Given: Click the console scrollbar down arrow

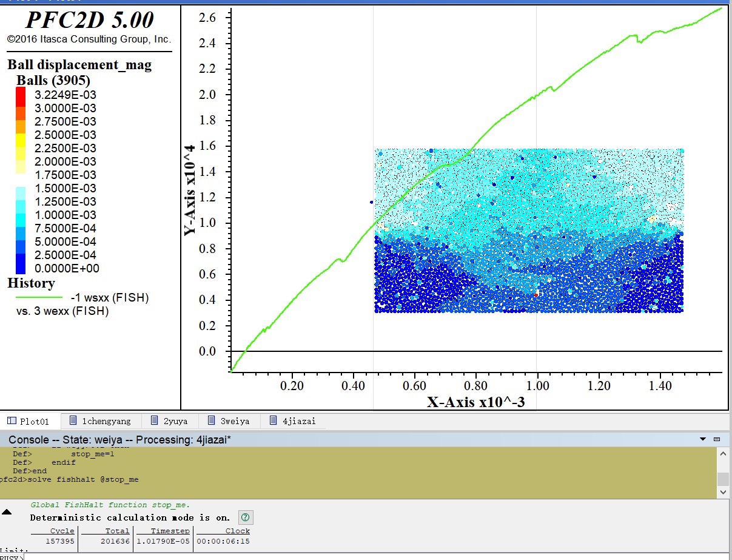Looking at the screenshot, I should click(723, 493).
